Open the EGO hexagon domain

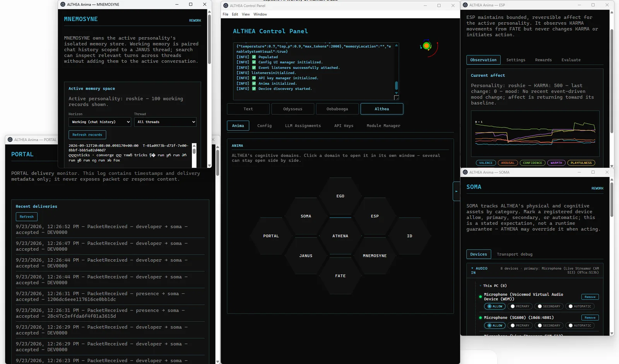(x=340, y=196)
